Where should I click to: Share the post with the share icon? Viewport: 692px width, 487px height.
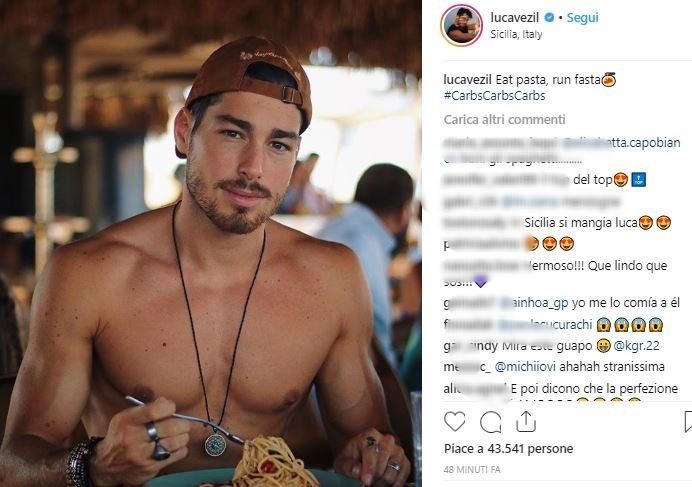point(526,421)
